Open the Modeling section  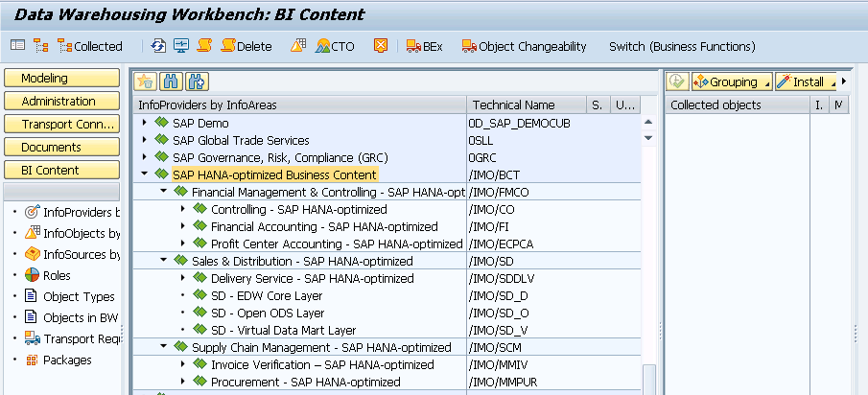point(61,78)
